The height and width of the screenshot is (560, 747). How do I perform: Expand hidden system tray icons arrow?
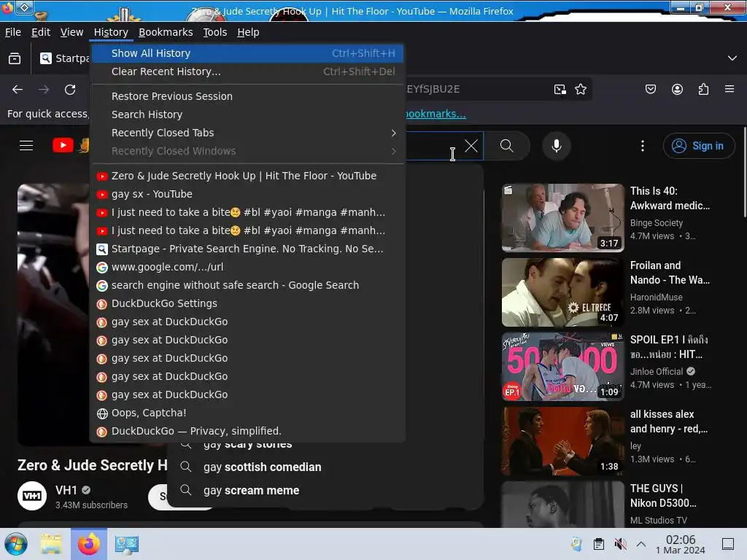pyautogui.click(x=641, y=544)
